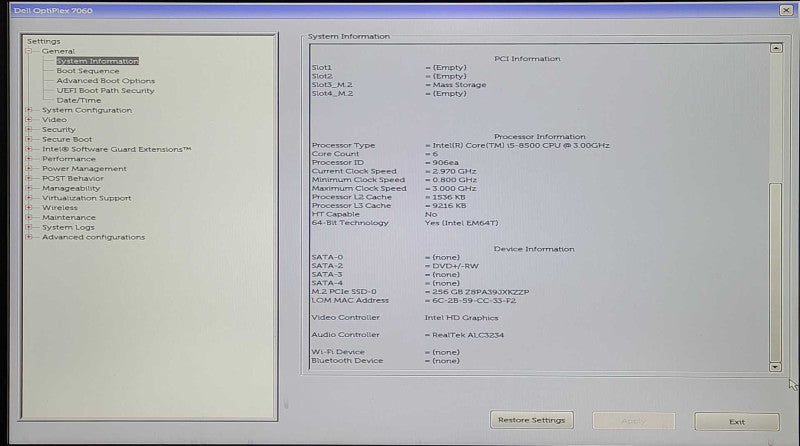Select the General category label
Image resolution: width=800 pixels, height=446 pixels.
click(58, 51)
